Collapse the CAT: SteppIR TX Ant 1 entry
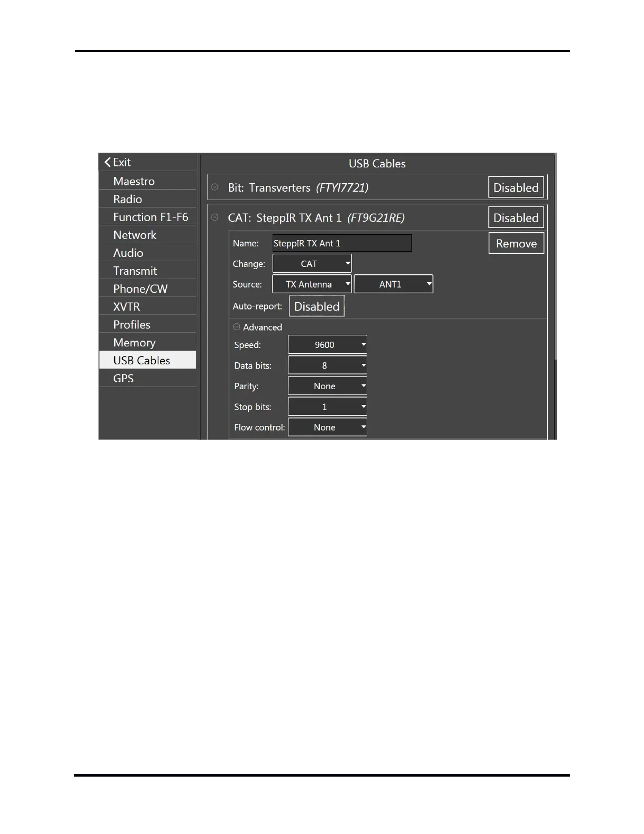Viewport: 644px width, 834px height. pyautogui.click(x=215, y=217)
